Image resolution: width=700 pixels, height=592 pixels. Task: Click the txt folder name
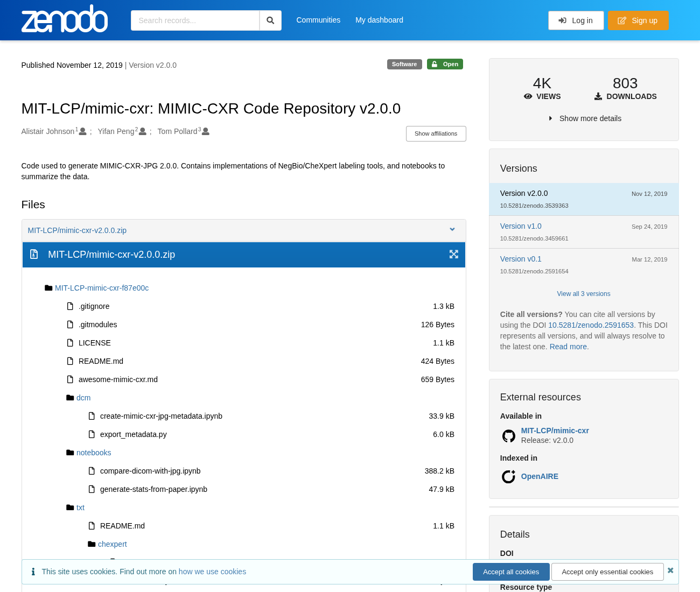[80, 508]
